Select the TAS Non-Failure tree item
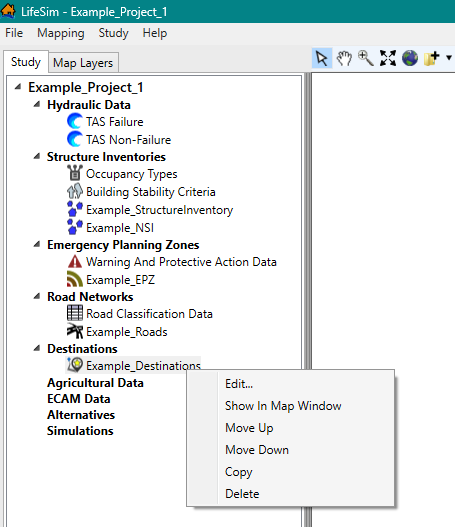455x527 pixels. coord(128,139)
